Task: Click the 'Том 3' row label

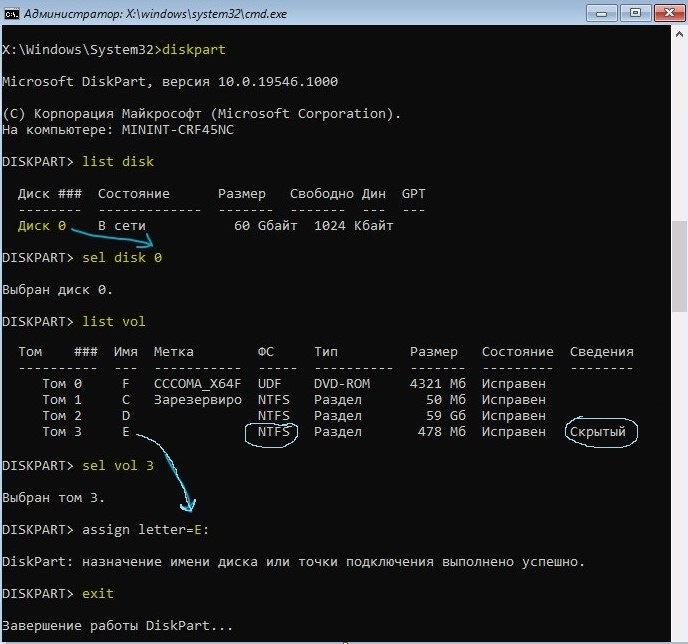Action: (x=62, y=432)
